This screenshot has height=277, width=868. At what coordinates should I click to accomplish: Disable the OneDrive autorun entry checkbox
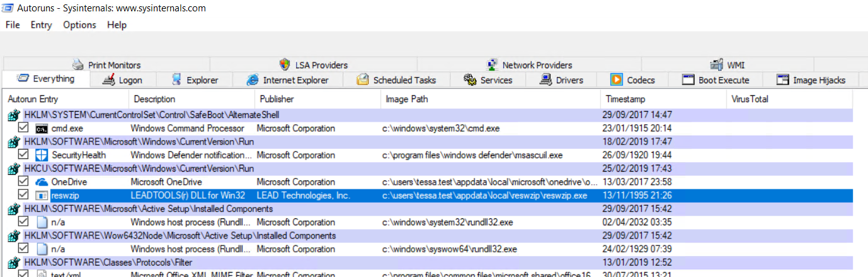23,182
